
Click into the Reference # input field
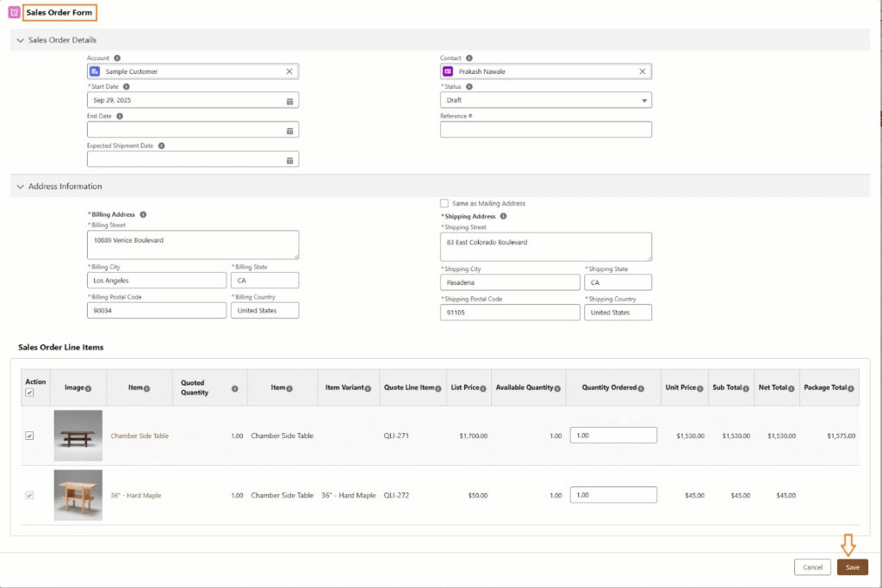tap(545, 130)
